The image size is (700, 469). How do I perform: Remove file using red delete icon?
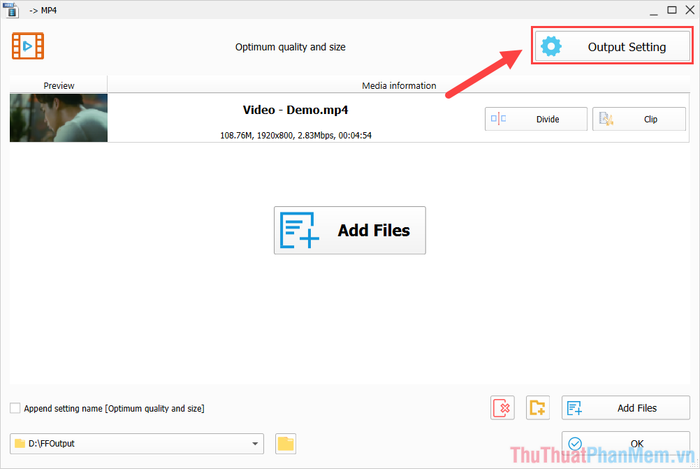[x=502, y=407]
